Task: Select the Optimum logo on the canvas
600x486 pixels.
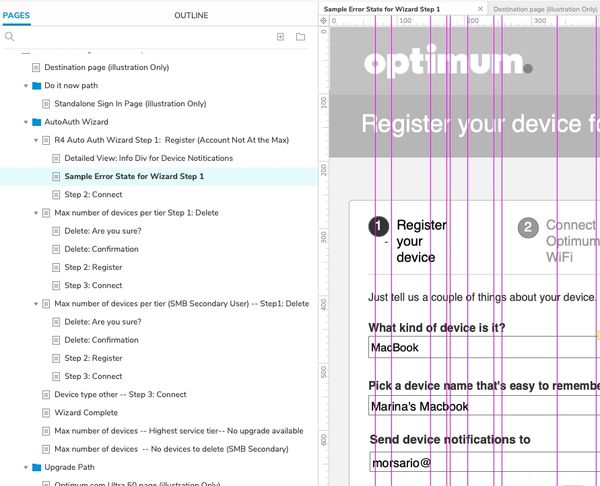Action: [x=448, y=65]
